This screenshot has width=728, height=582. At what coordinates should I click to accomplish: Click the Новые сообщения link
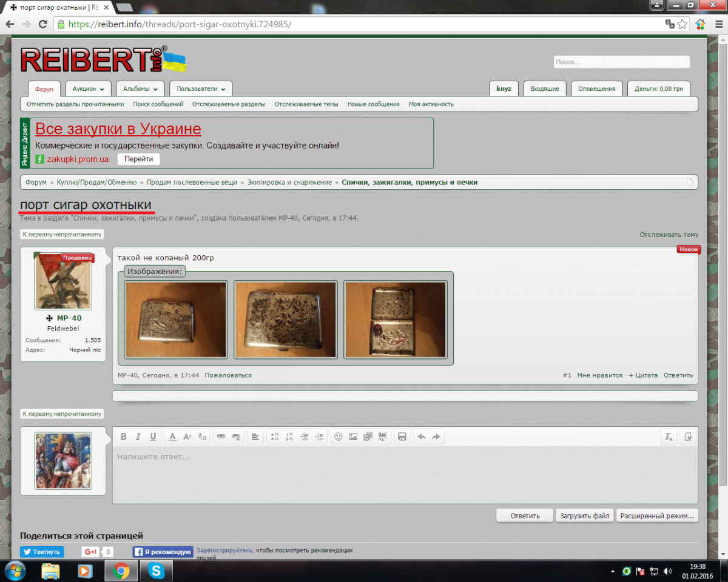click(x=373, y=104)
